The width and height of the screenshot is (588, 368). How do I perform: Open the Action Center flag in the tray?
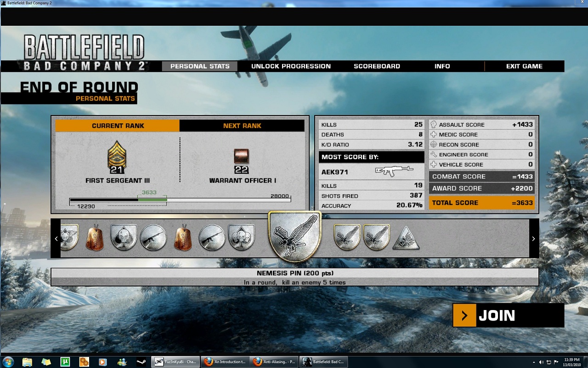pos(556,362)
